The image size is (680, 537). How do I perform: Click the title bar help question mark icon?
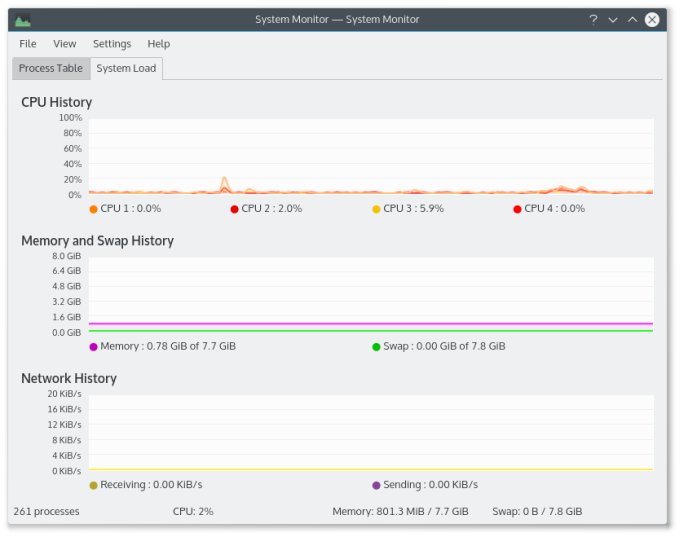tap(593, 19)
